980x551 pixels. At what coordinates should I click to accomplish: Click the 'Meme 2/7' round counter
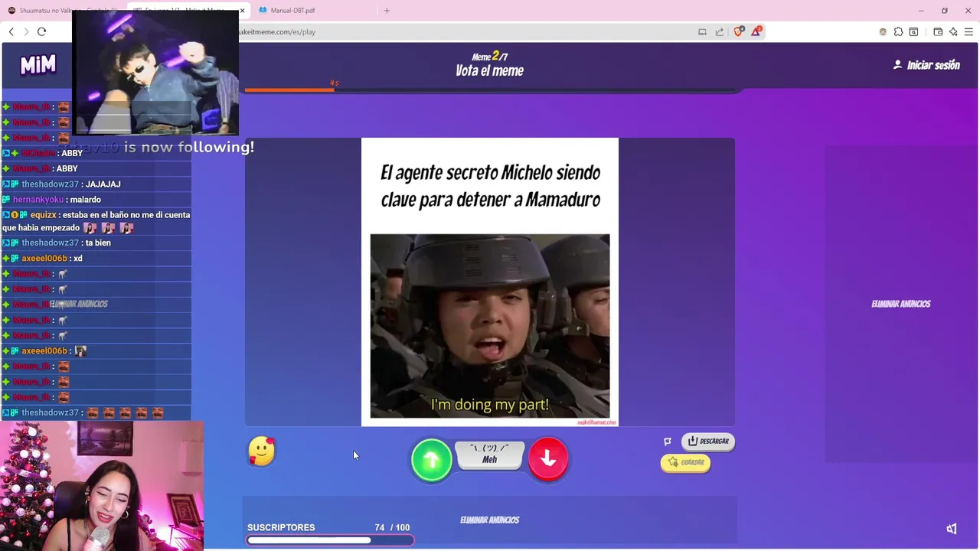[490, 56]
